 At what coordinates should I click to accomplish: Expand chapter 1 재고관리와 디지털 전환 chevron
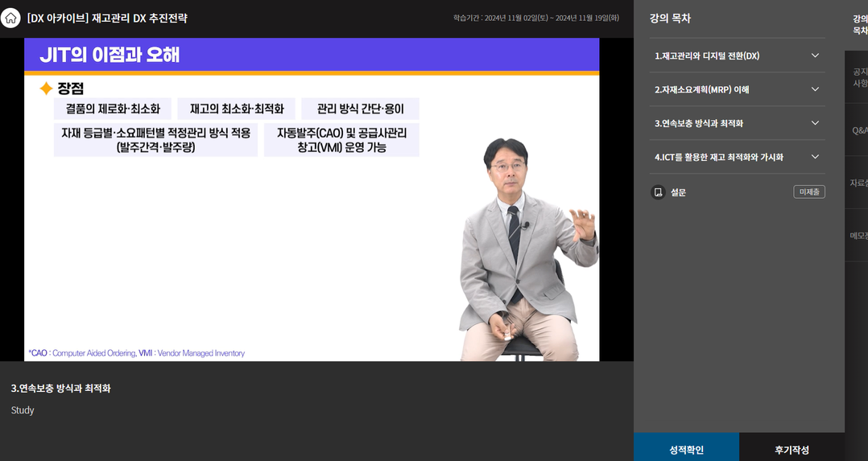(x=815, y=56)
